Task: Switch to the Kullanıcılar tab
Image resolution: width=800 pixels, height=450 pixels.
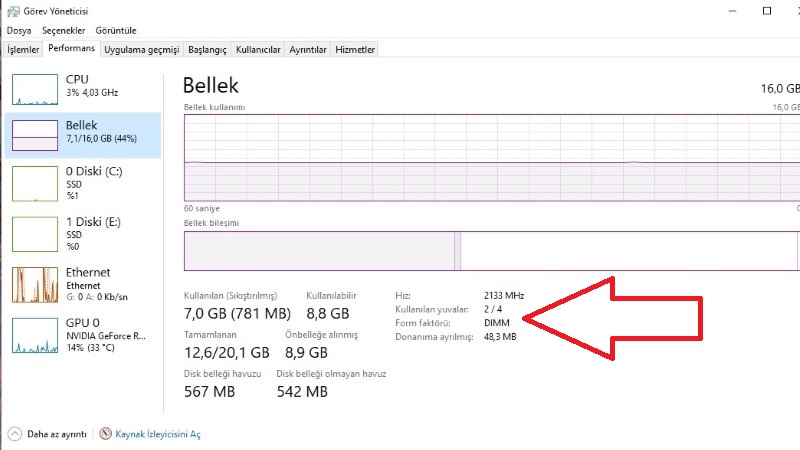Action: click(258, 49)
